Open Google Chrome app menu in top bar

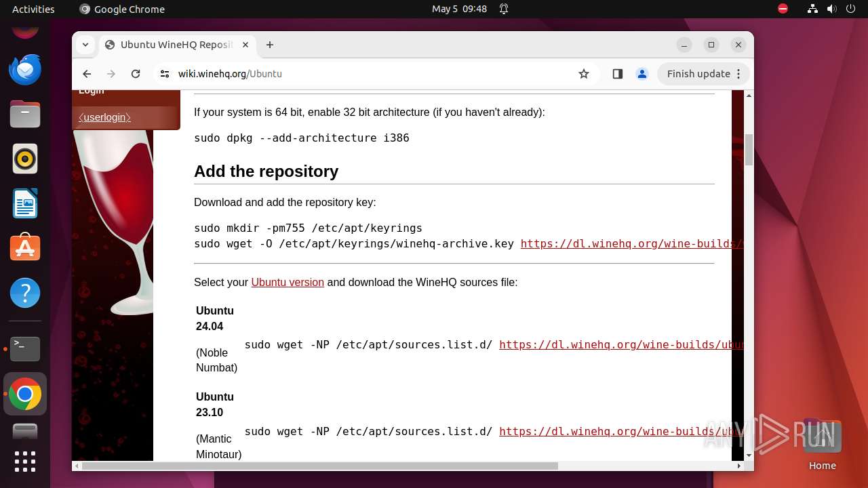[x=122, y=9]
